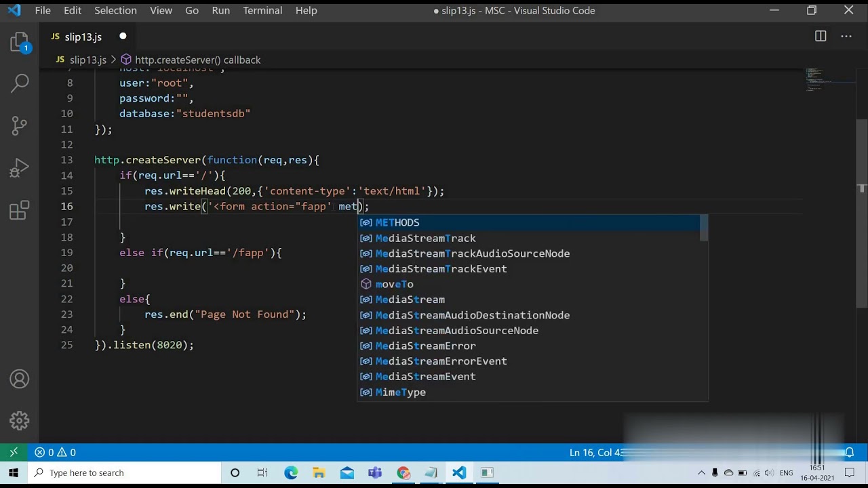Open the errors and warnings status indicator
The width and height of the screenshot is (868, 488).
(x=56, y=452)
